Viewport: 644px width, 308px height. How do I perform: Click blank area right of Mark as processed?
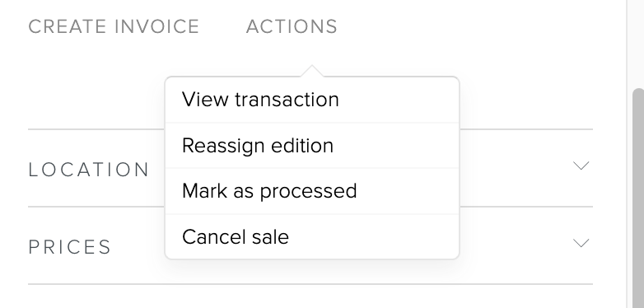pyautogui.click(x=408, y=191)
